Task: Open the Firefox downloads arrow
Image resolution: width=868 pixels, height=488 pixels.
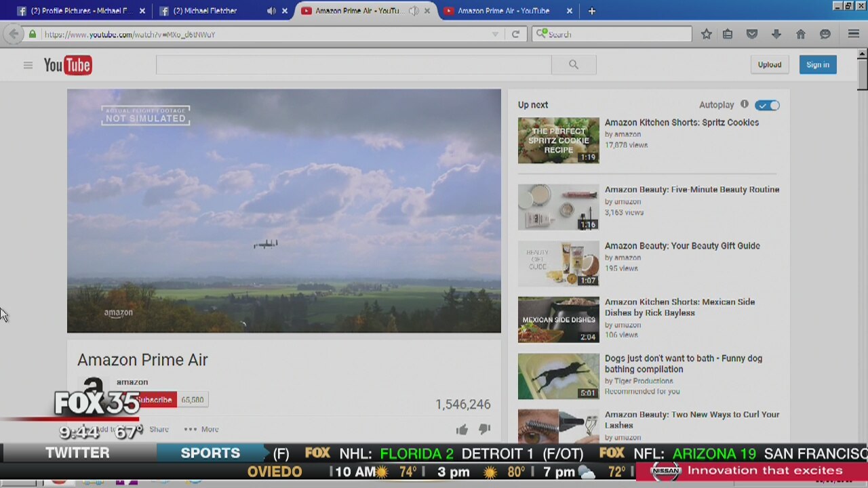Action: click(x=776, y=34)
